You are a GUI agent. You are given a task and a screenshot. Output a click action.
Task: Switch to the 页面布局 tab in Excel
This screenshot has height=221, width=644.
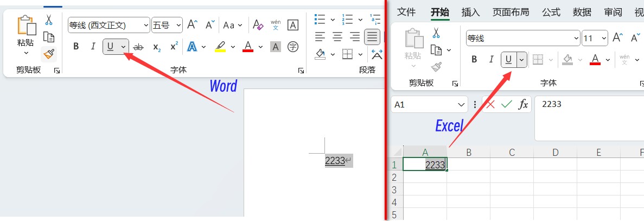tap(511, 12)
